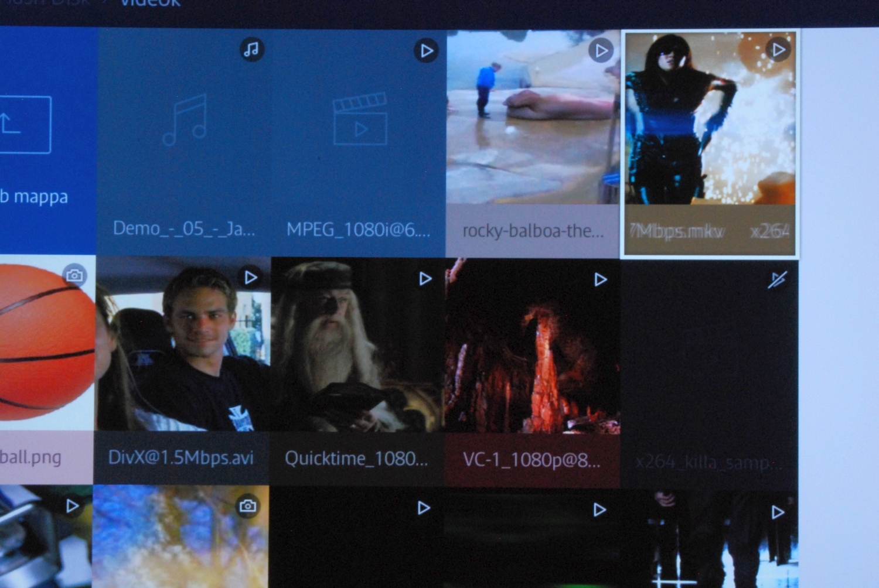Click clapperboard icon on MPEG_1080i tile

pos(360,119)
